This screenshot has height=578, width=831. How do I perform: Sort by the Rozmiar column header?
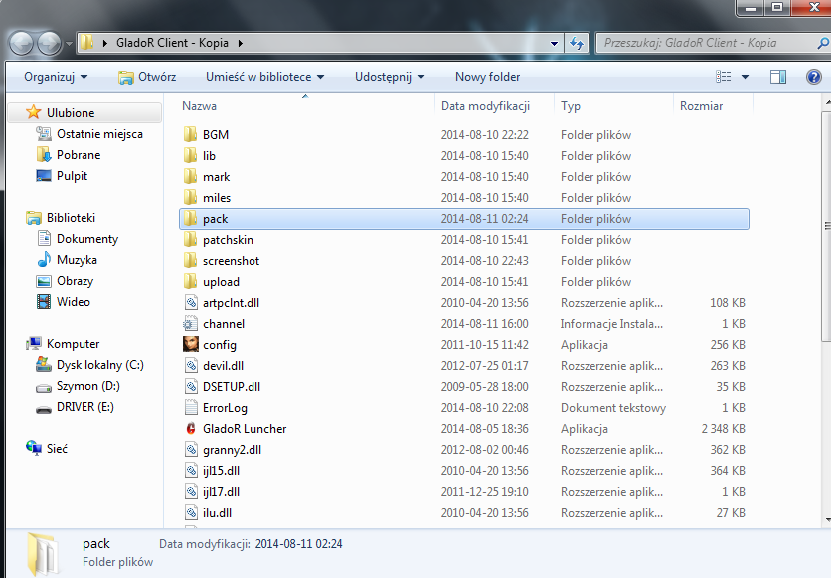pos(701,106)
